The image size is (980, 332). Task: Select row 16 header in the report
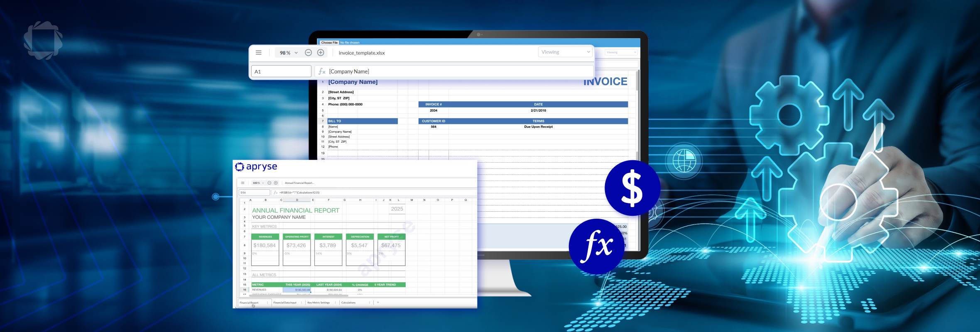click(x=245, y=290)
